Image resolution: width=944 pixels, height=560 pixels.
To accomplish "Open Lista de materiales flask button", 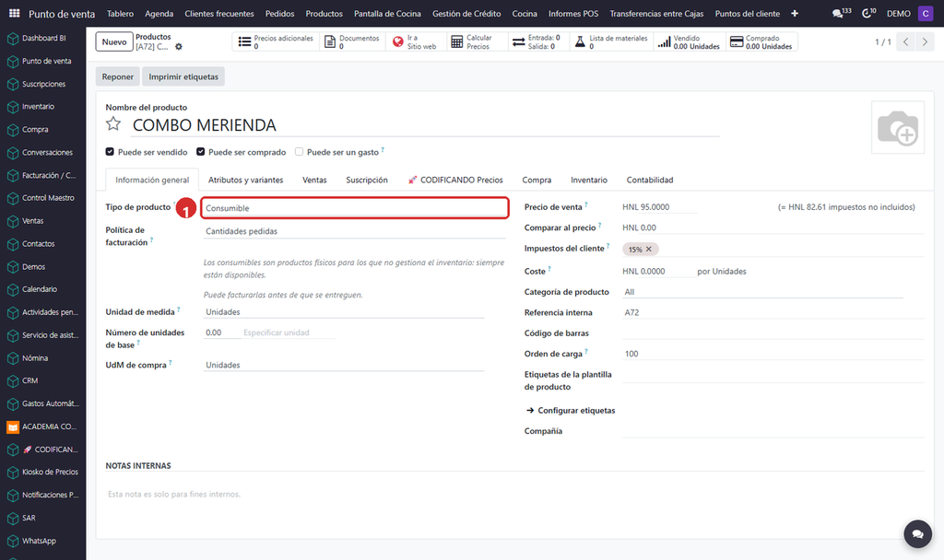I will coord(611,41).
